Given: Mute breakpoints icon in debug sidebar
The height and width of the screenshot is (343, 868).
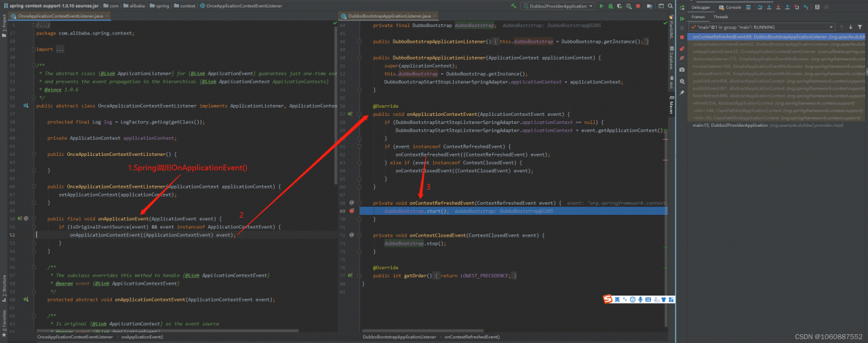Looking at the screenshot, I should [x=682, y=58].
